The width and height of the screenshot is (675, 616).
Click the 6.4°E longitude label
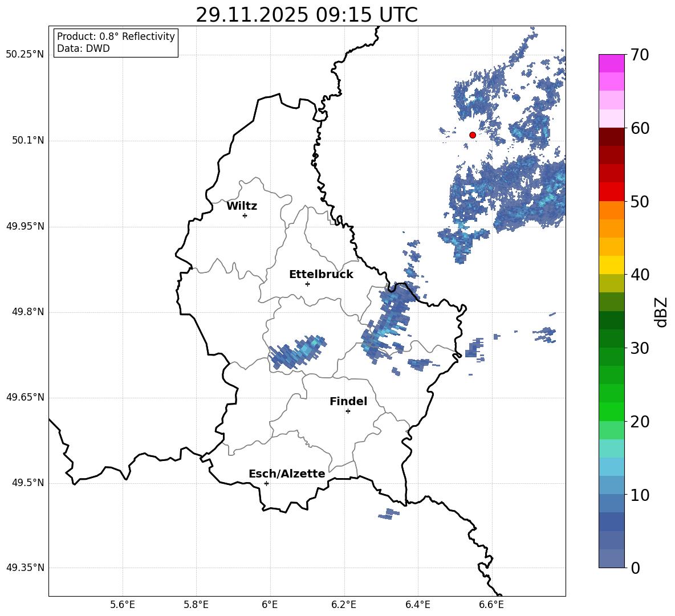(417, 605)
